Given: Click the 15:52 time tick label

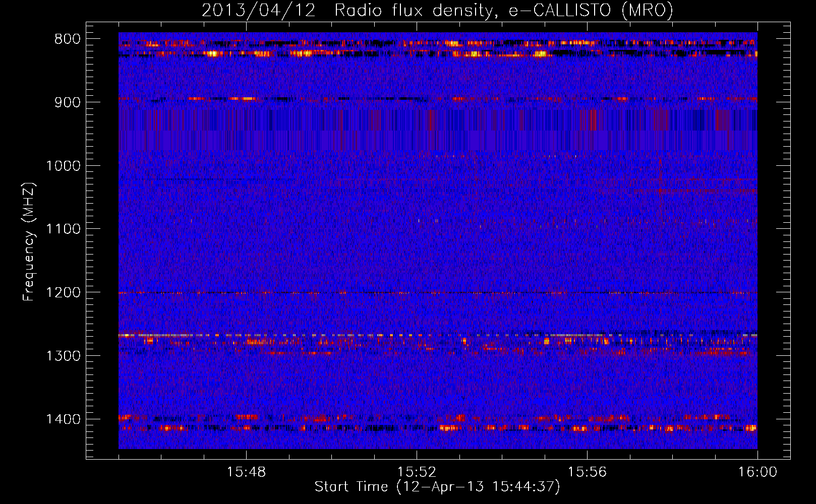Looking at the screenshot, I should pos(417,472).
